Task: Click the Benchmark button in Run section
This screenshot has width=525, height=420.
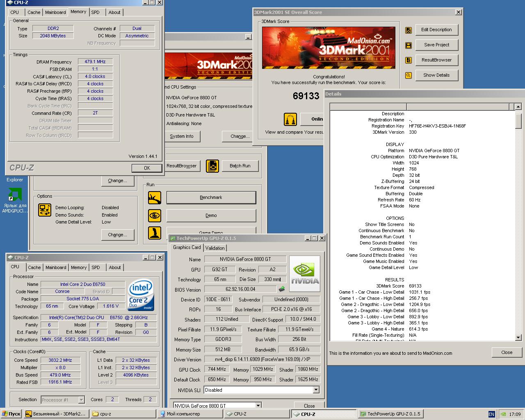Action: [211, 198]
